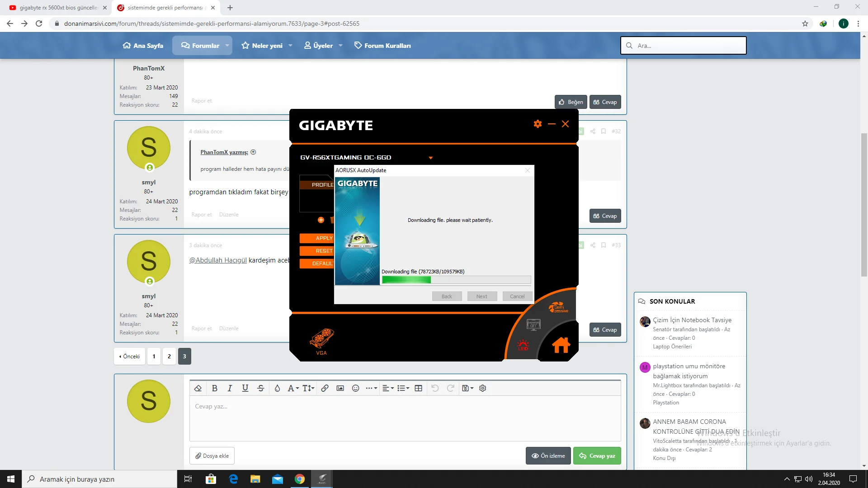
Task: Click the green Cevap yaz button
Action: [x=597, y=455]
